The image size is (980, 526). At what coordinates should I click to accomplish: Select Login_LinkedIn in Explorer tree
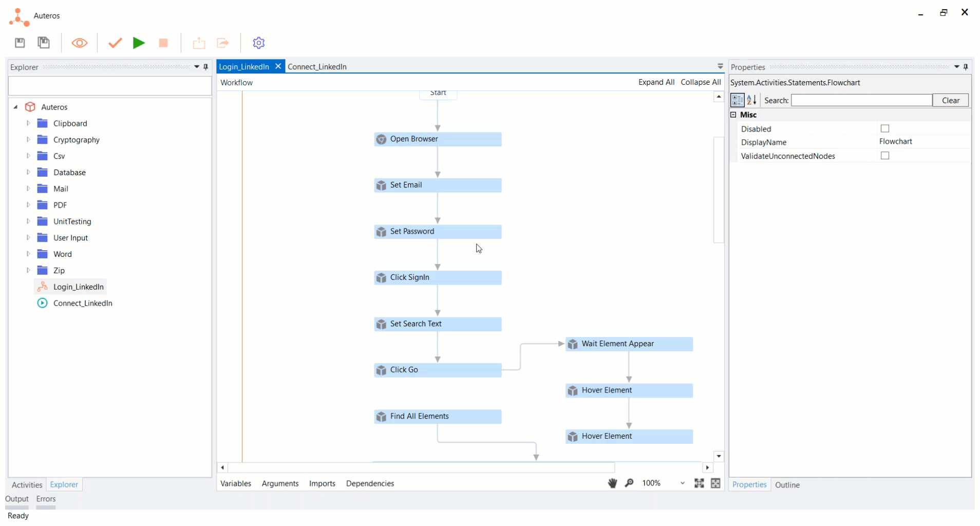[x=78, y=287]
